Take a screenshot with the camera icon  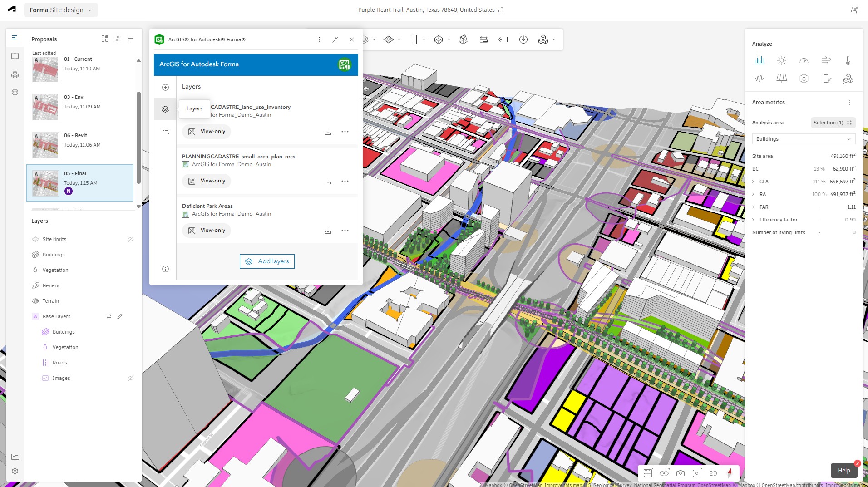(x=681, y=473)
